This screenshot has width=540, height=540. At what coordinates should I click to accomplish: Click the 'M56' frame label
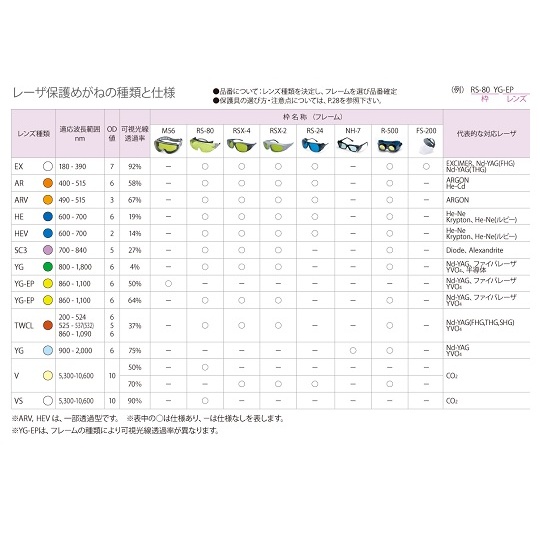[168, 131]
